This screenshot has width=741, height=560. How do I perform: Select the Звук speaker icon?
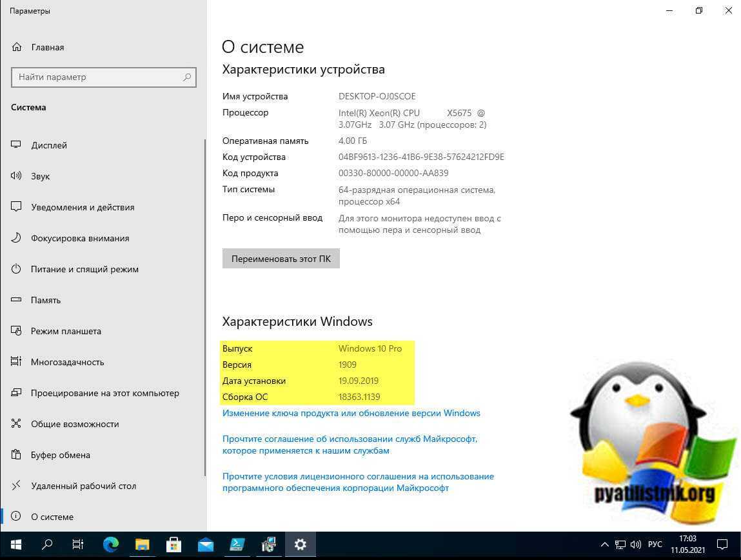tap(17, 176)
